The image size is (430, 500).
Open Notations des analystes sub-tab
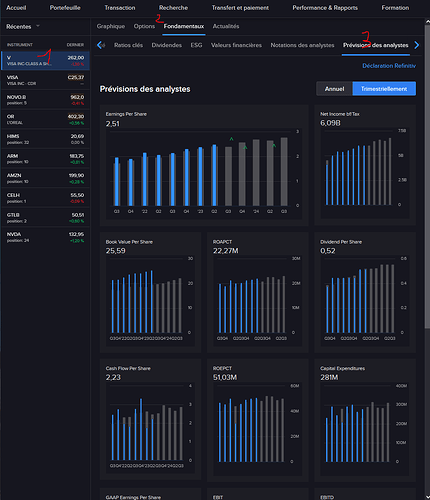tap(302, 45)
